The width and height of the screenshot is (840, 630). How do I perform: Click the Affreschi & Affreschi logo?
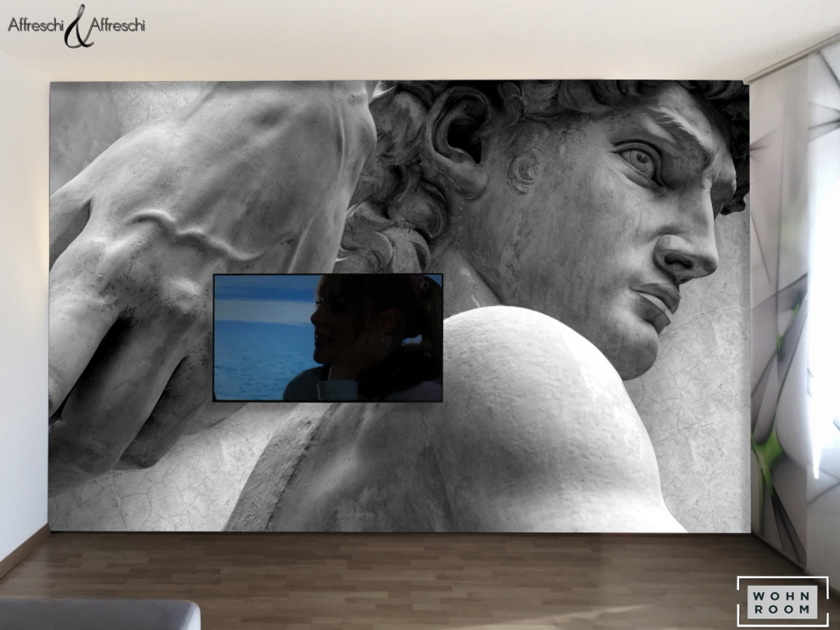coord(76,25)
